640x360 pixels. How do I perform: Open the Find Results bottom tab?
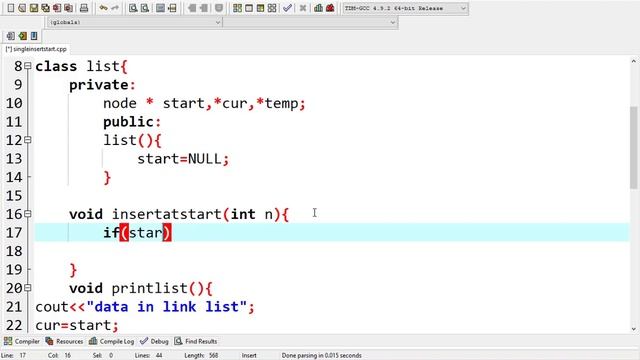click(x=196, y=341)
